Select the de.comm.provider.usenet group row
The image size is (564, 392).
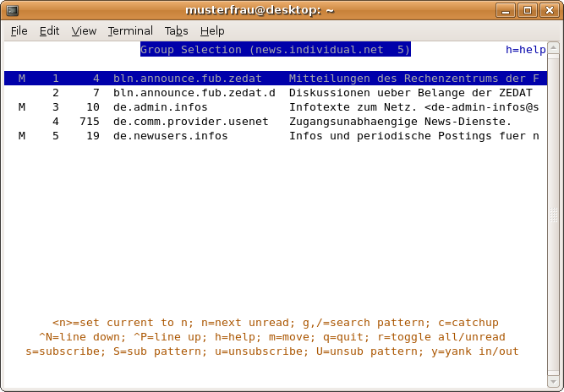pyautogui.click(x=276, y=122)
